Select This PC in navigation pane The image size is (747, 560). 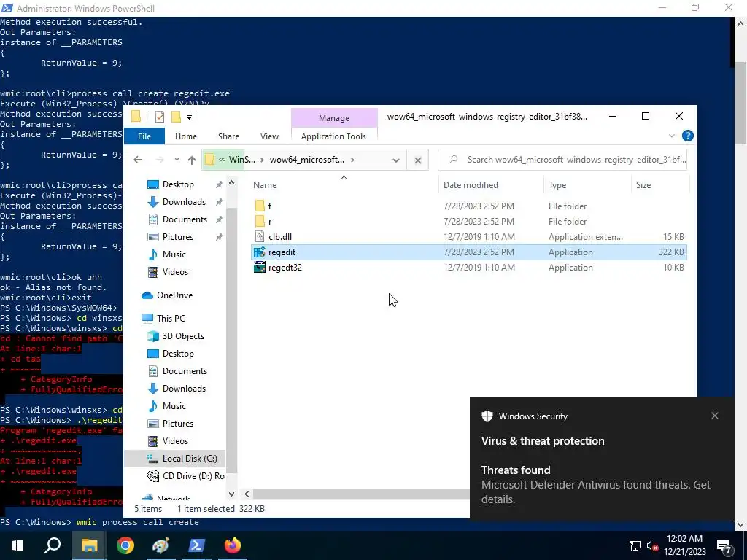pos(171,319)
